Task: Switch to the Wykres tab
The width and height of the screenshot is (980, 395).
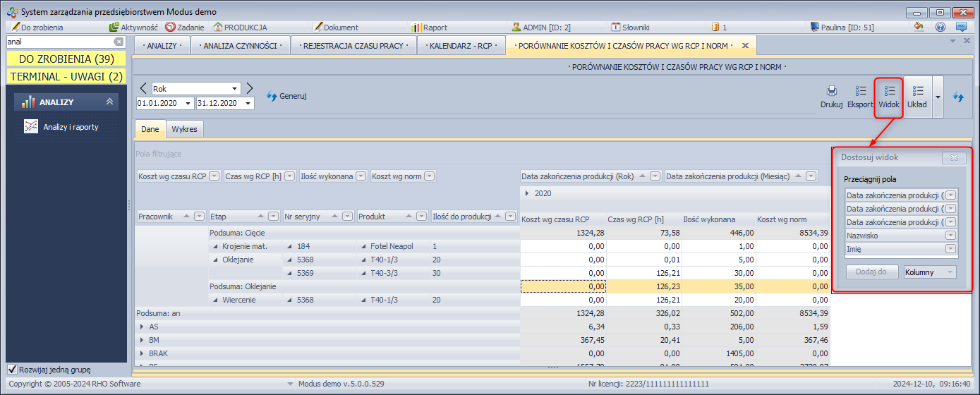Action: point(185,129)
